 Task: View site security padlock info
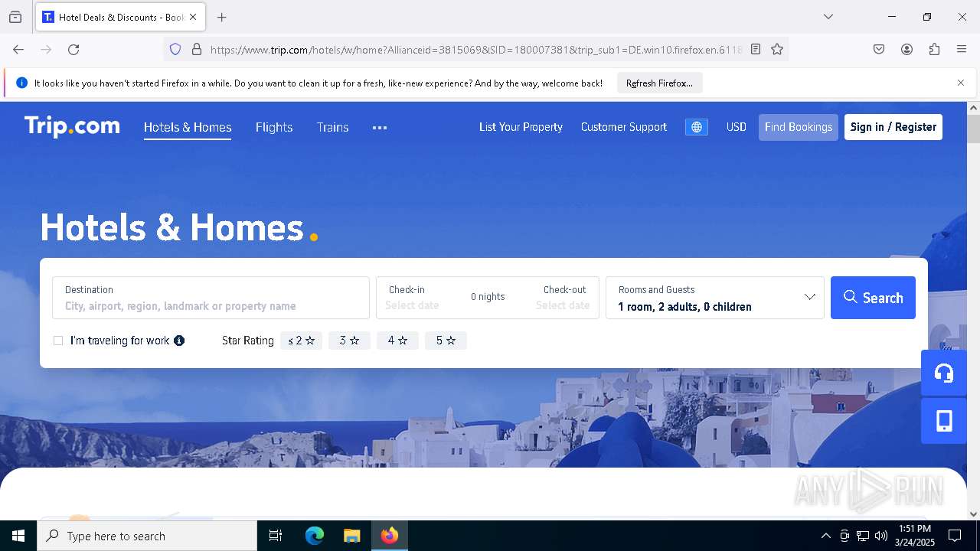[197, 49]
